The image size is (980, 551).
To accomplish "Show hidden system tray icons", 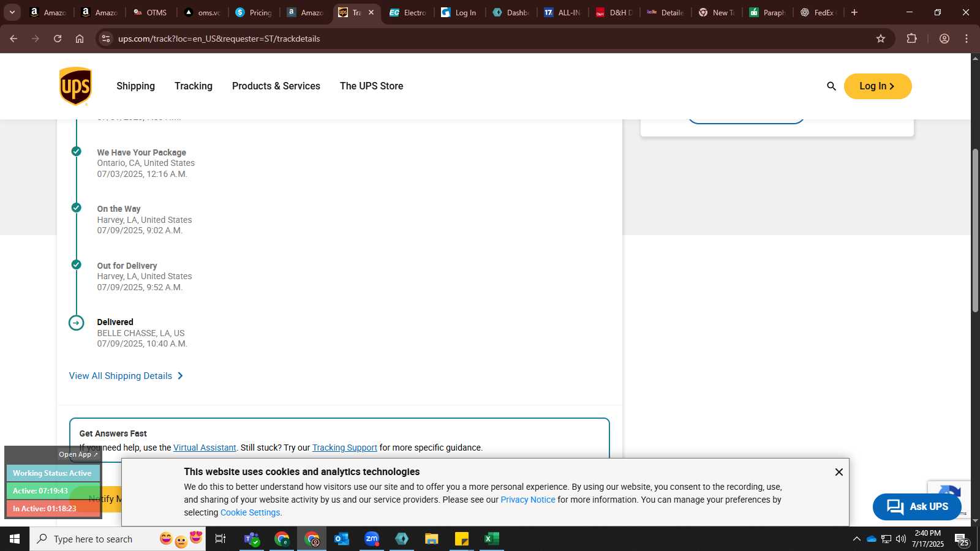I will point(856,539).
